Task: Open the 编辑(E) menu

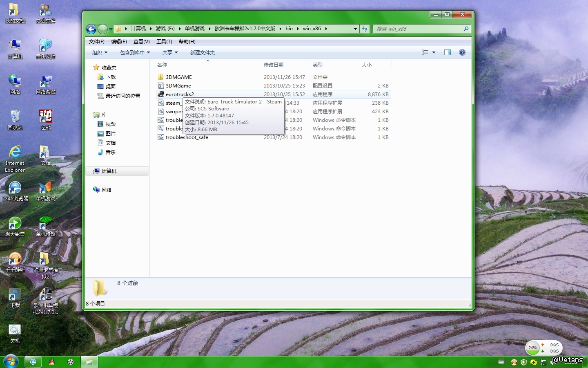Action: (x=119, y=42)
